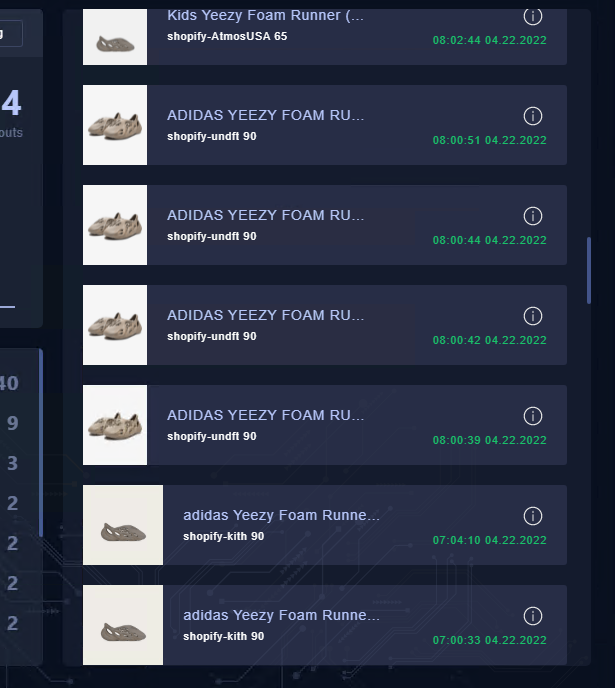This screenshot has width=615, height=688.
Task: Click kith shoe thumbnail at 07:04:10
Action: (123, 525)
